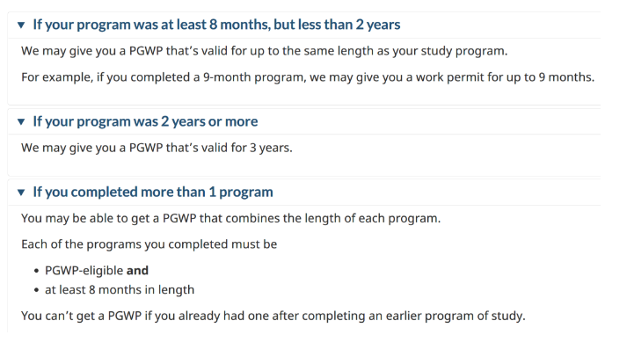634x364 pixels.
Task: Click the paragraph about same length as study program
Action: (x=264, y=51)
